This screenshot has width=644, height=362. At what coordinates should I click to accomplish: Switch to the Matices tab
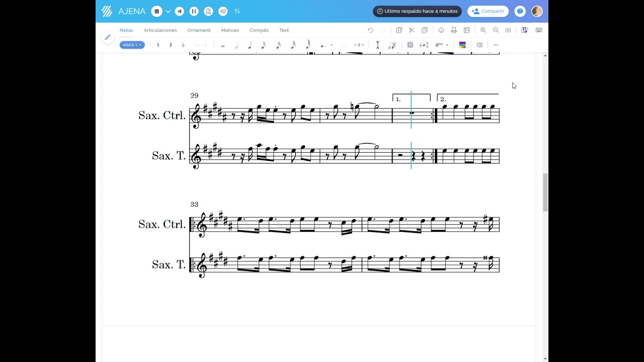(230, 30)
